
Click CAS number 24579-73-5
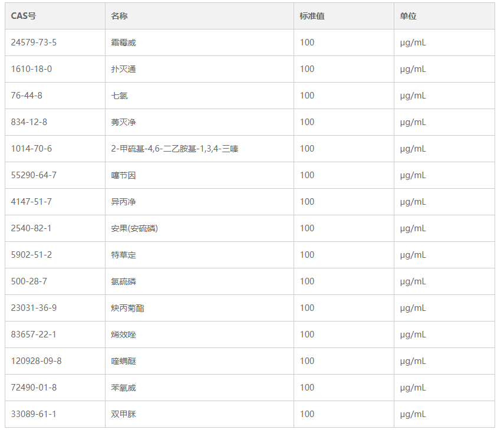(34, 42)
